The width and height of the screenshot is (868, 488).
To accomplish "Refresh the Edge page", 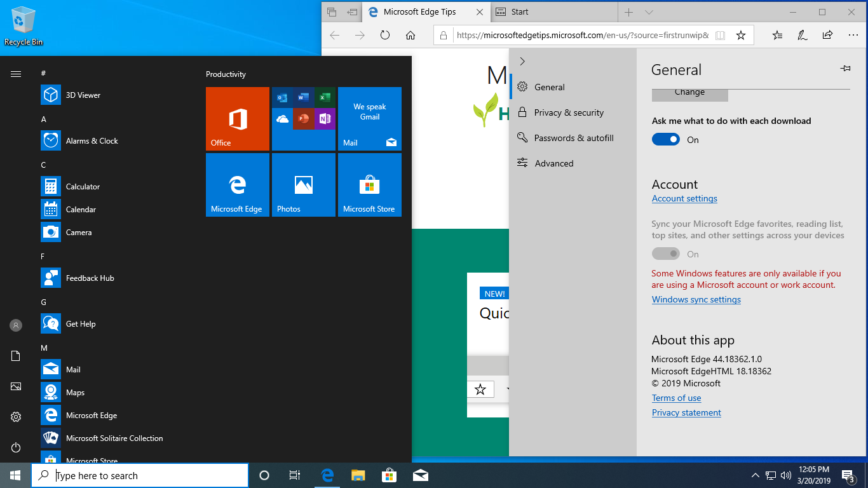I will pos(385,36).
